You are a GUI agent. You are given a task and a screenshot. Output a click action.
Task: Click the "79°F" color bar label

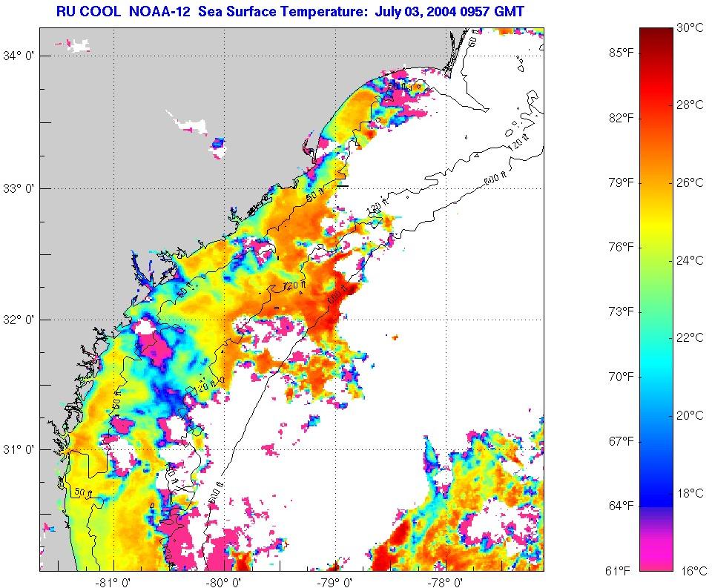(x=621, y=182)
